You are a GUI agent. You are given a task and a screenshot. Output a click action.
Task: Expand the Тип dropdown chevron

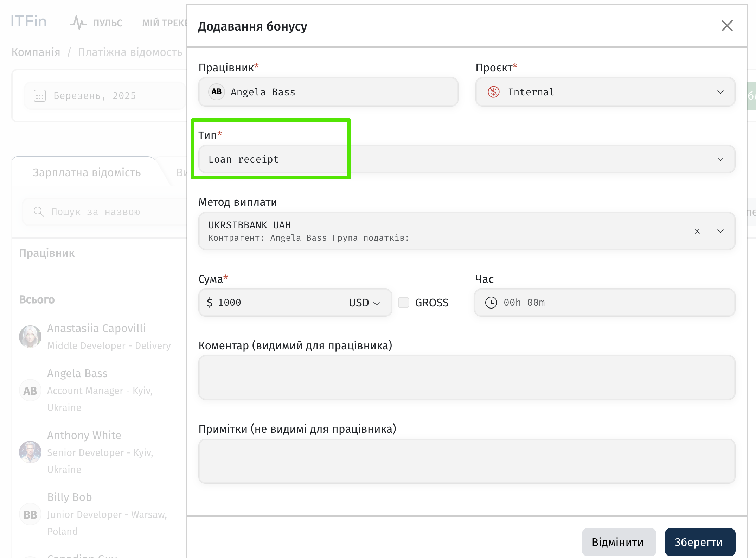720,159
